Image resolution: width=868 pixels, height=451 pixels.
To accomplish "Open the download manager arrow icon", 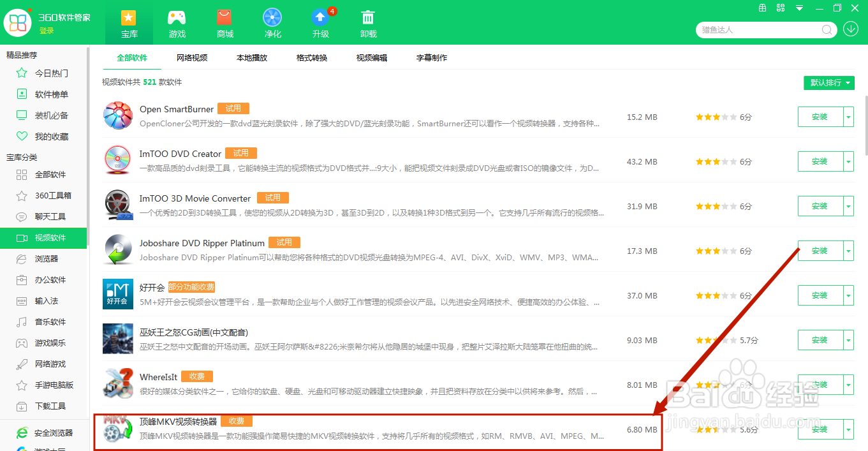I will [851, 29].
